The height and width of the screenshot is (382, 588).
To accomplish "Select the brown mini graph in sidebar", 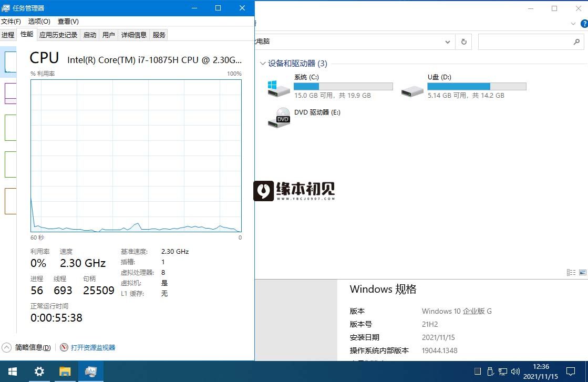I will point(10,201).
